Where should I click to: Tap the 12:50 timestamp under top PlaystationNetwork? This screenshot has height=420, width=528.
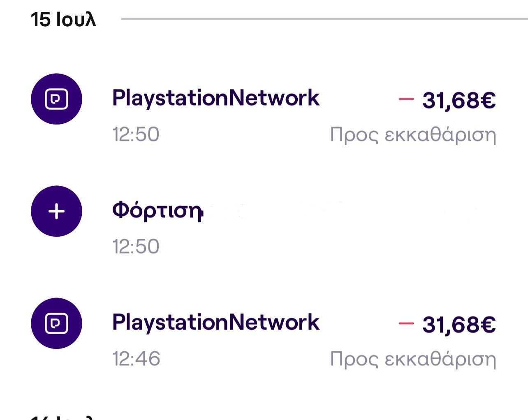point(136,134)
